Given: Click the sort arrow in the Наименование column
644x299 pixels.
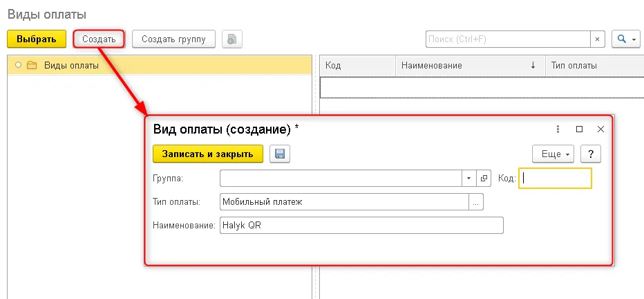Looking at the screenshot, I should (533, 66).
